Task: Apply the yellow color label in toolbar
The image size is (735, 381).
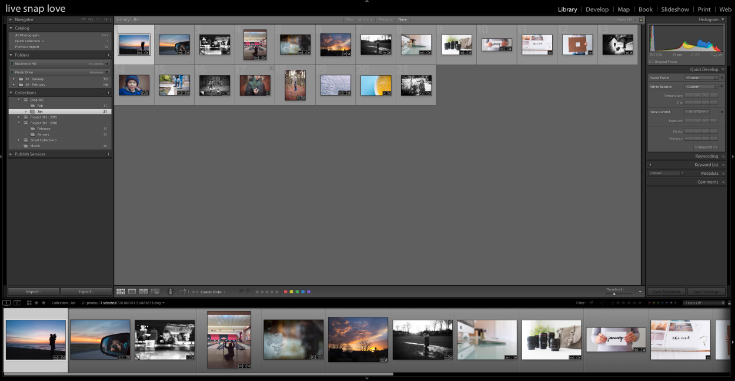Action: coord(291,291)
